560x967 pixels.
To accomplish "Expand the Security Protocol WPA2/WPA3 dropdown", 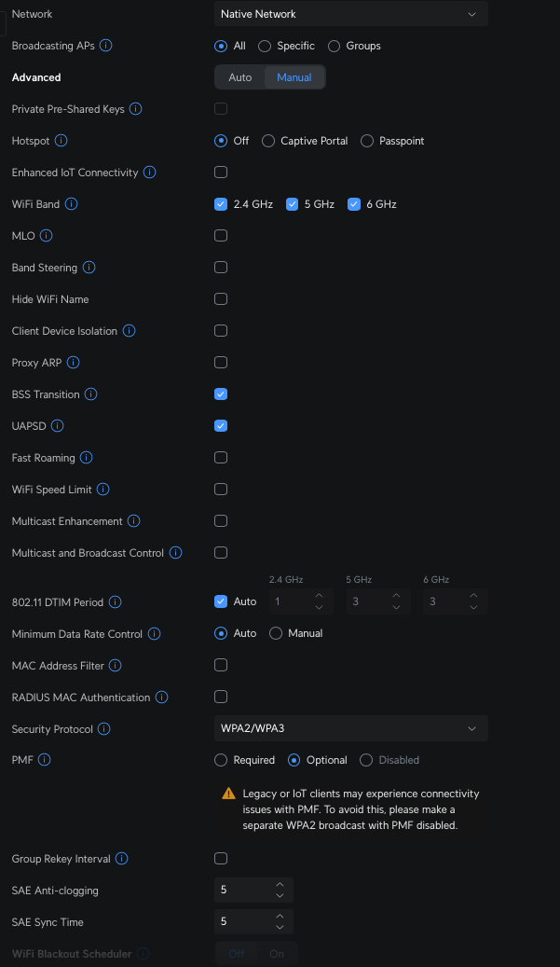I will 351,728.
